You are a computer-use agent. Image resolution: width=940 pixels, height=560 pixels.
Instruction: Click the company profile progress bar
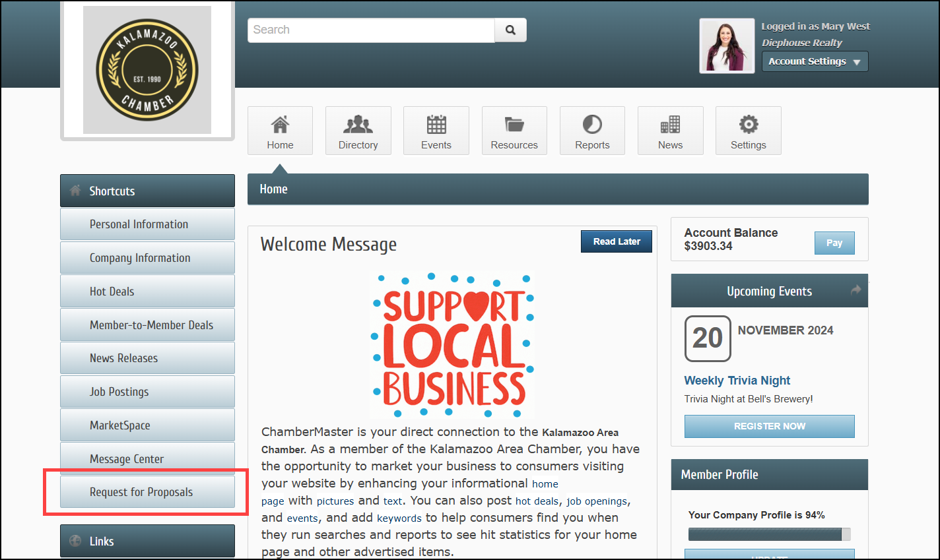click(x=769, y=534)
